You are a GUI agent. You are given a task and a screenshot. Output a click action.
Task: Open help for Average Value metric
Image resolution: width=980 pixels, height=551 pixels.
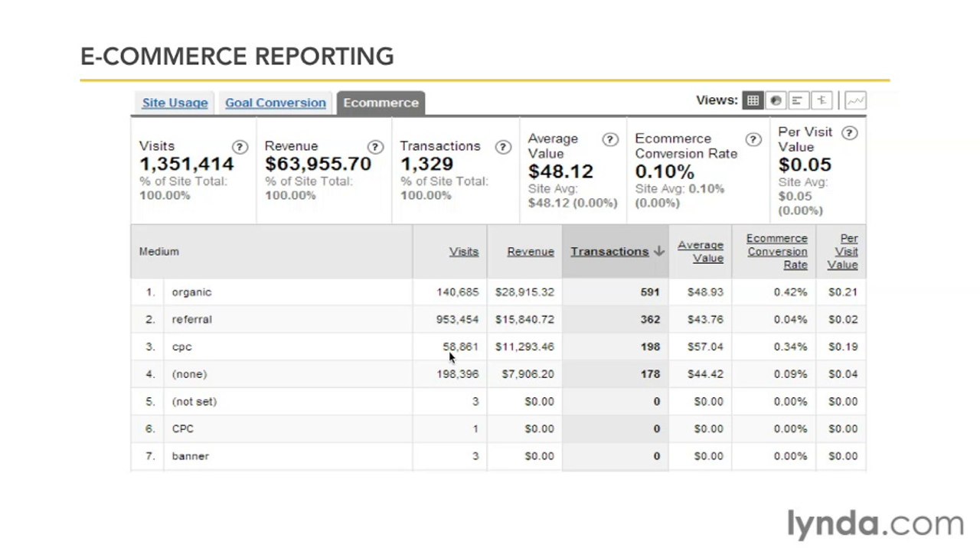click(610, 139)
